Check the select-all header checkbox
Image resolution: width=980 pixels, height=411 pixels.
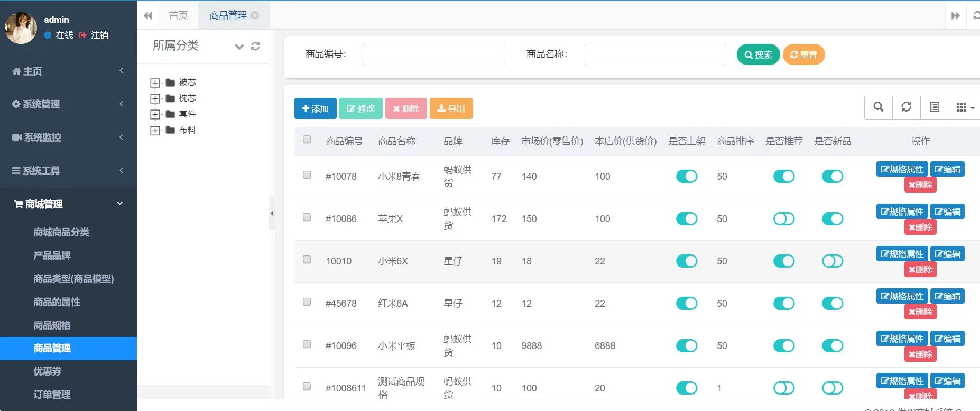[x=307, y=140]
